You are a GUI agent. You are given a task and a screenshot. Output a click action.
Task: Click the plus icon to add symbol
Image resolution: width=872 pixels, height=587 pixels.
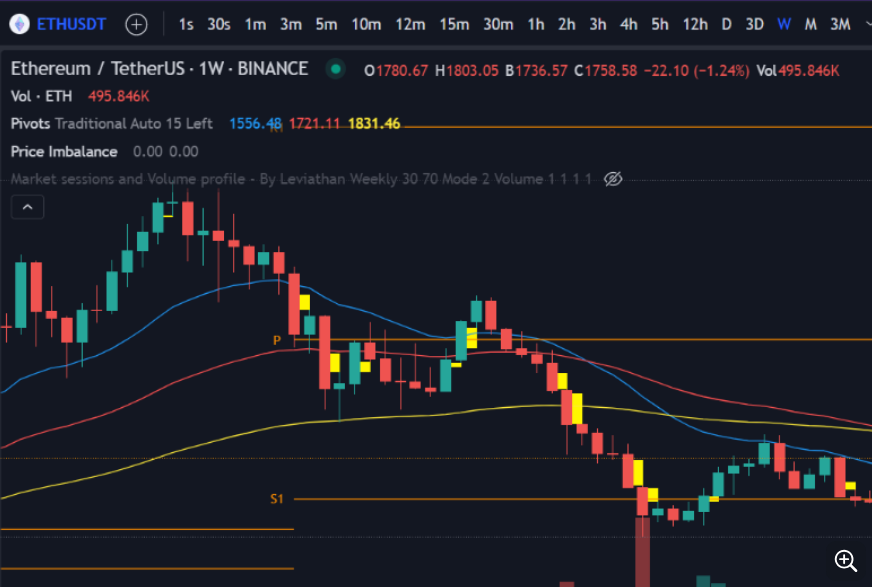coord(136,24)
